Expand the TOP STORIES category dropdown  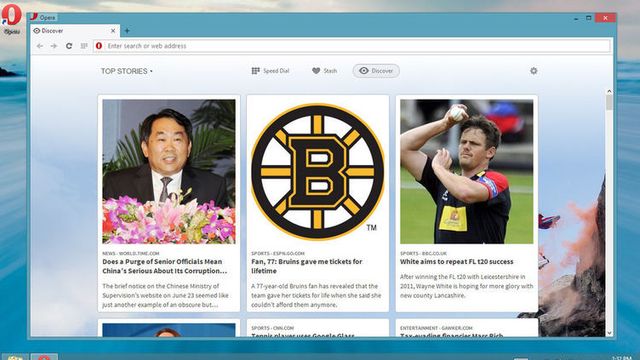point(127,71)
